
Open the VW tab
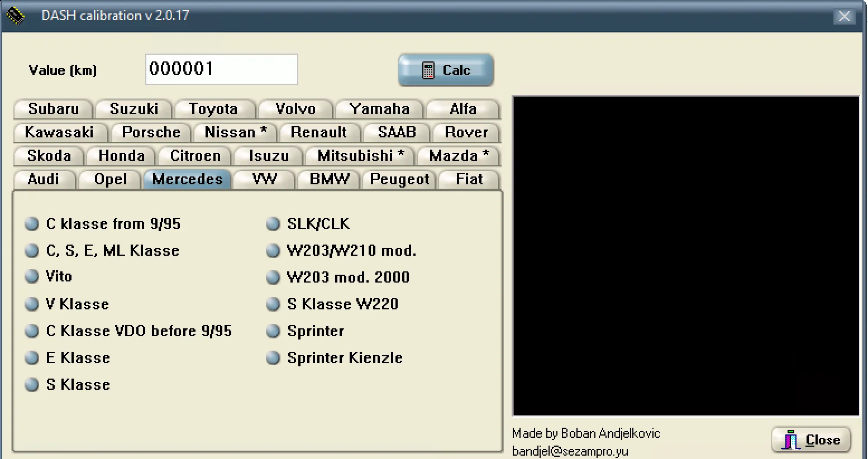coord(264,179)
